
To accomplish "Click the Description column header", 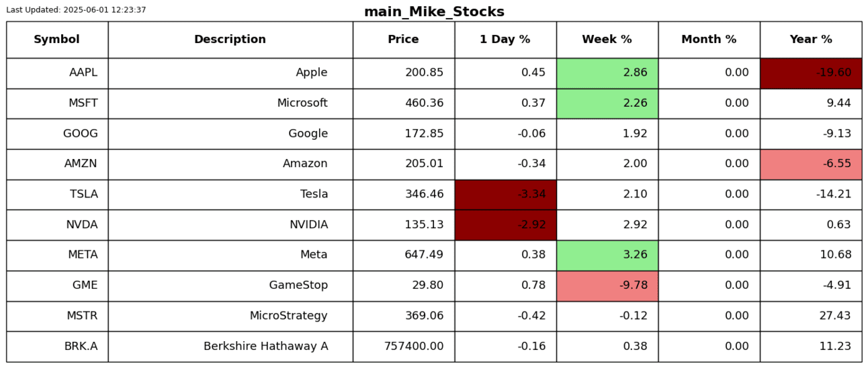I will (230, 40).
